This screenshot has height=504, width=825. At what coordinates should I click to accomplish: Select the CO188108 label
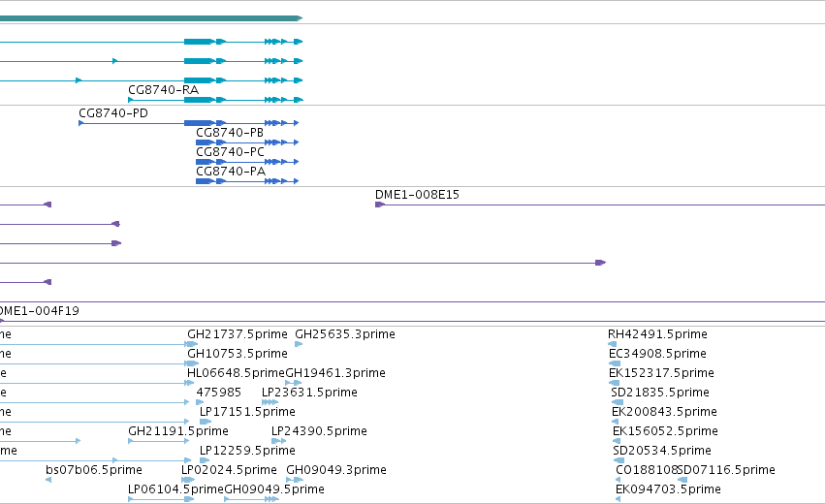pyautogui.click(x=646, y=470)
